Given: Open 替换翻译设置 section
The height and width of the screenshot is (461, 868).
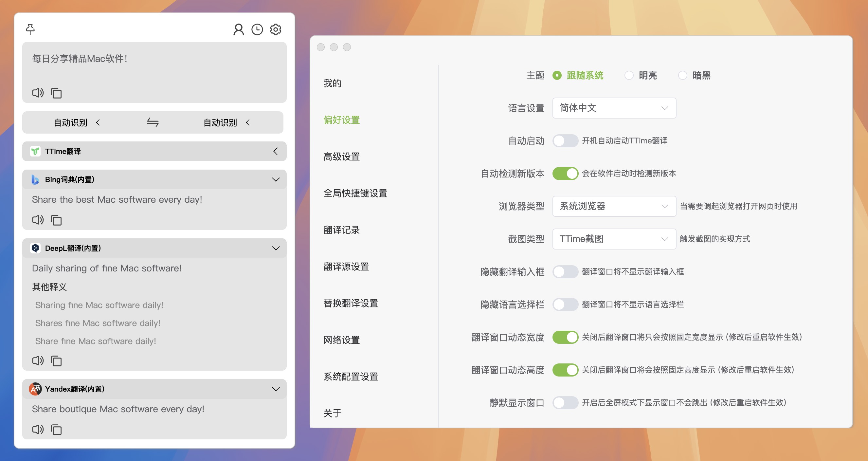Looking at the screenshot, I should (351, 303).
